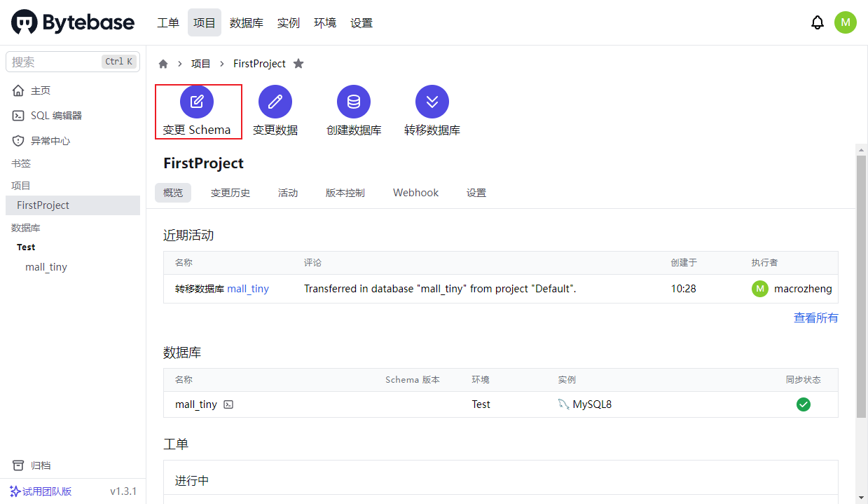Click the green sync status checkmark
Viewport: 868px width, 504px height.
[804, 404]
